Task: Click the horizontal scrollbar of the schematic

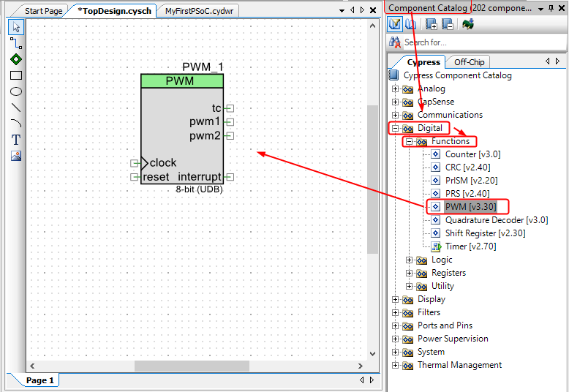Action: (192, 366)
